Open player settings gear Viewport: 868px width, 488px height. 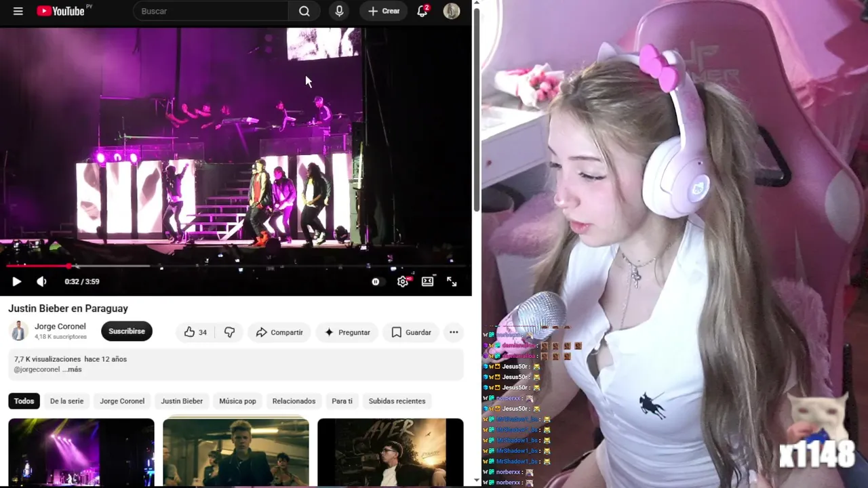(403, 281)
